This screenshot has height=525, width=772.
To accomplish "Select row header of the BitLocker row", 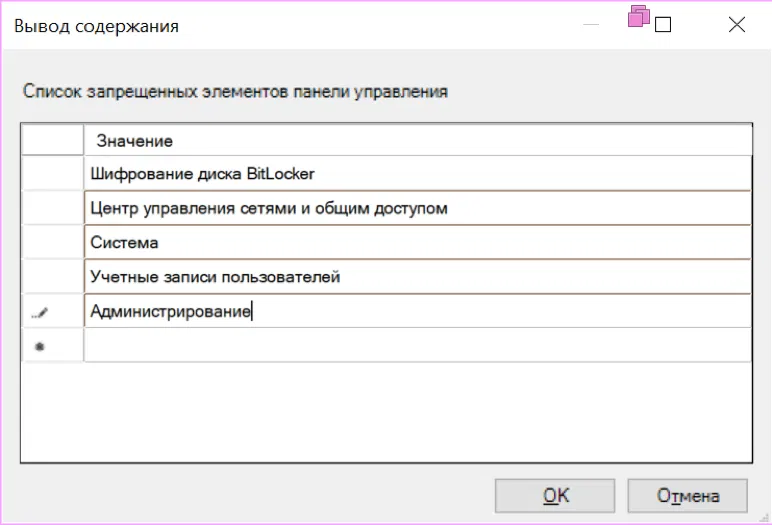I will tap(52, 174).
